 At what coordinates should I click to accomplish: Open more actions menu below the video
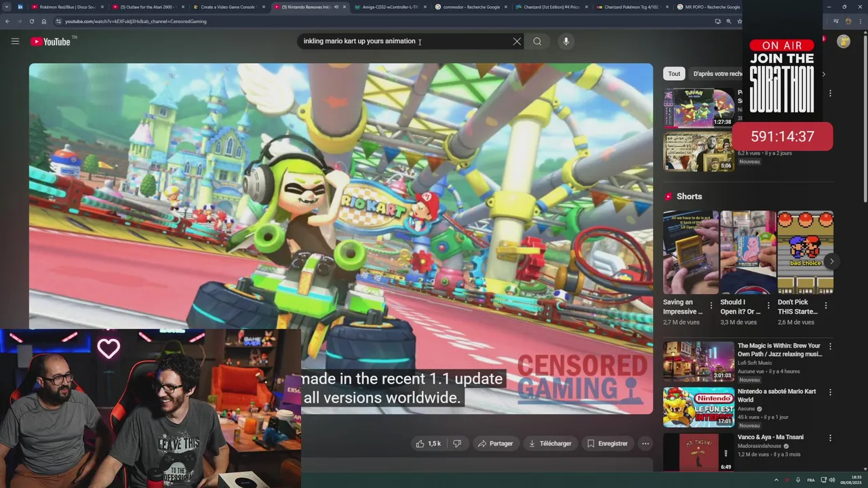[646, 443]
